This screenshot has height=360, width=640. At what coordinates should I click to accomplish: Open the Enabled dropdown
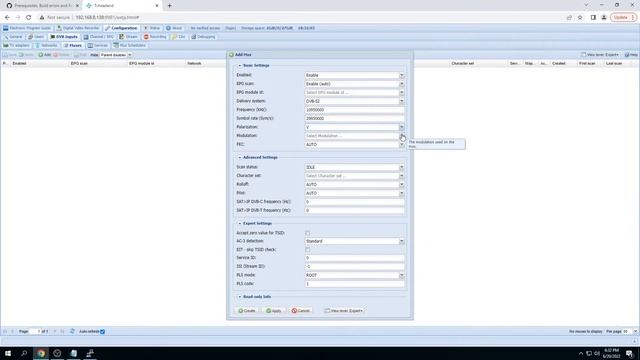(402, 75)
